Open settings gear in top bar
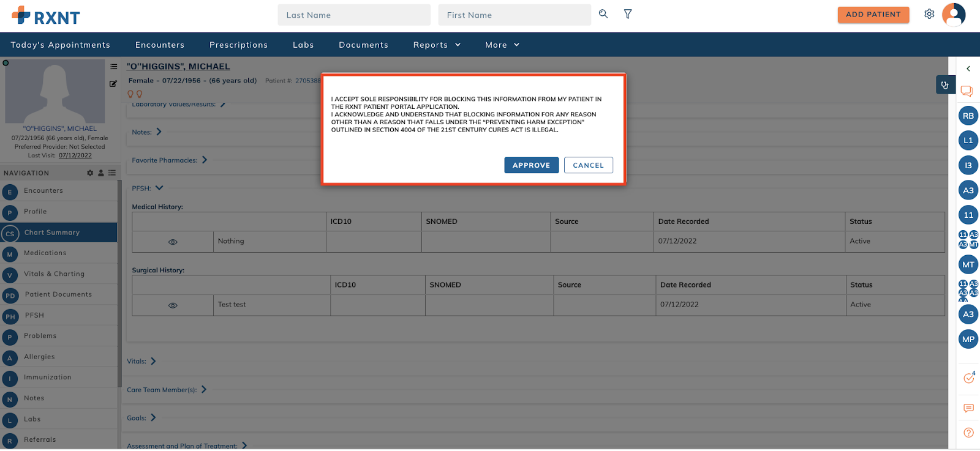The image size is (980, 451). tap(929, 14)
